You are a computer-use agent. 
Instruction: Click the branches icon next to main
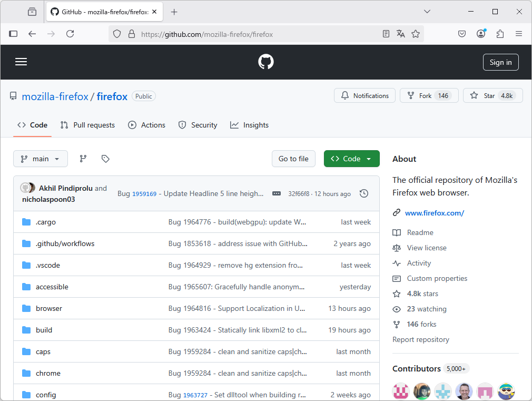(83, 158)
